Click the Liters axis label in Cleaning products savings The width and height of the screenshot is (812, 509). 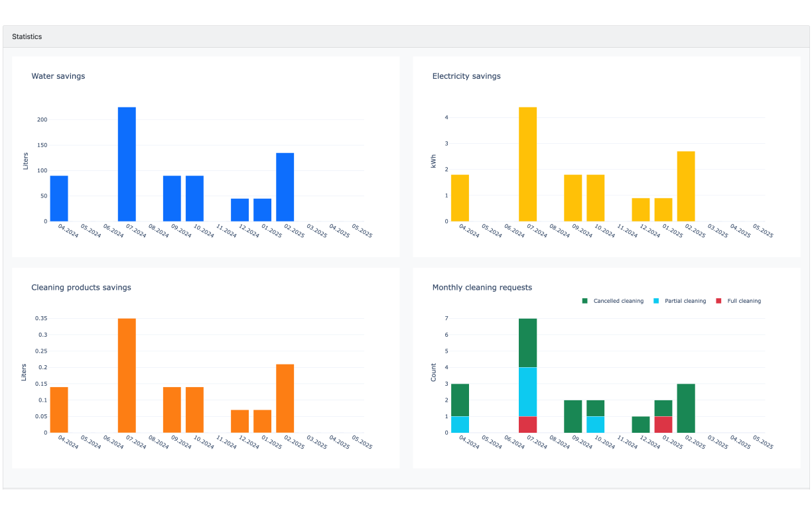[x=25, y=372]
